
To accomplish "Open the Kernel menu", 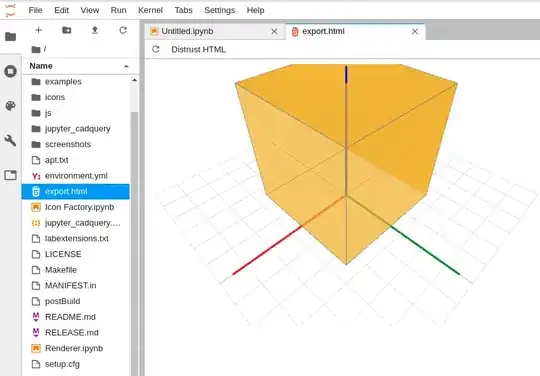I will [x=150, y=10].
